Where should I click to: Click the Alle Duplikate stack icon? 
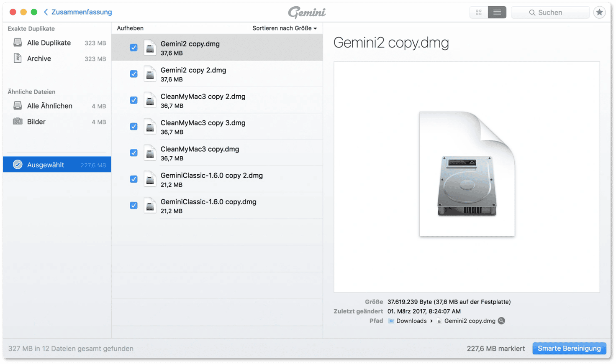pyautogui.click(x=18, y=42)
